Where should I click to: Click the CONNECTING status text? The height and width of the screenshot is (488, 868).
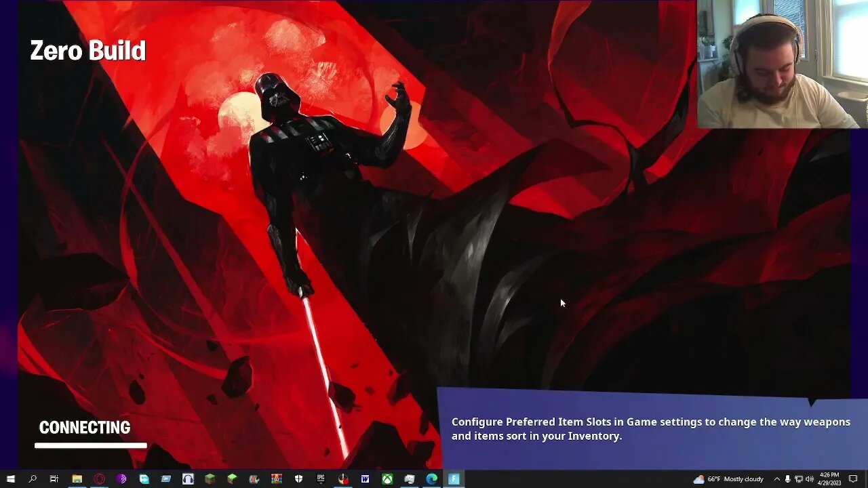click(85, 428)
